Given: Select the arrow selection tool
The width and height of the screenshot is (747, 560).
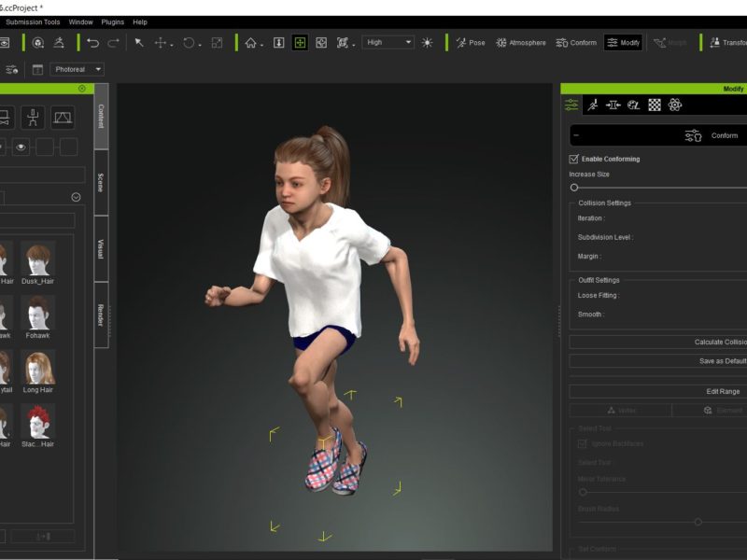Looking at the screenshot, I should [139, 43].
